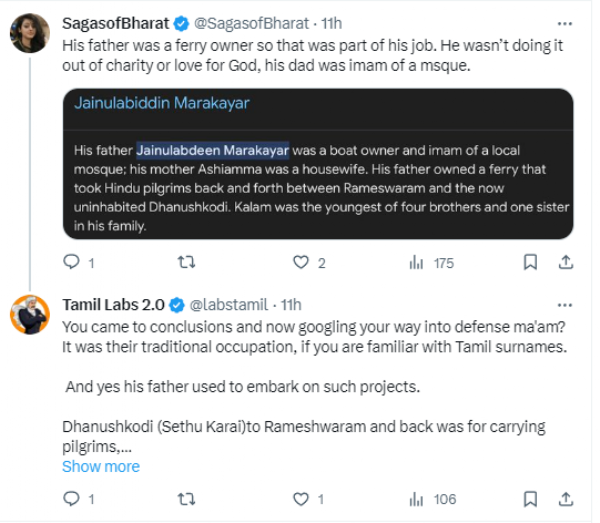Expand tweet with Show more
600x523 pixels.
101,466
